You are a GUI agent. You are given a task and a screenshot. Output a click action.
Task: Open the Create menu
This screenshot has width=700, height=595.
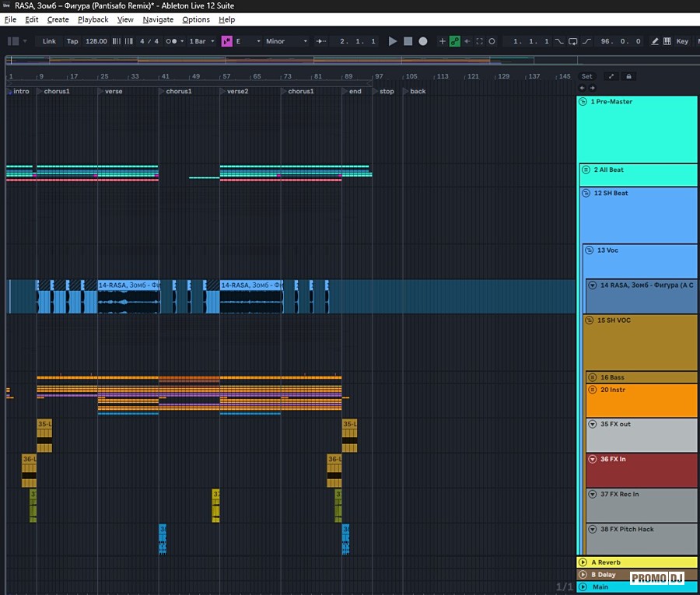click(58, 19)
